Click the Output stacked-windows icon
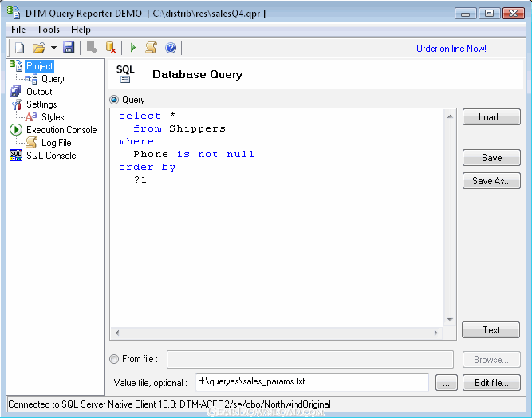The image size is (532, 418). pyautogui.click(x=16, y=92)
